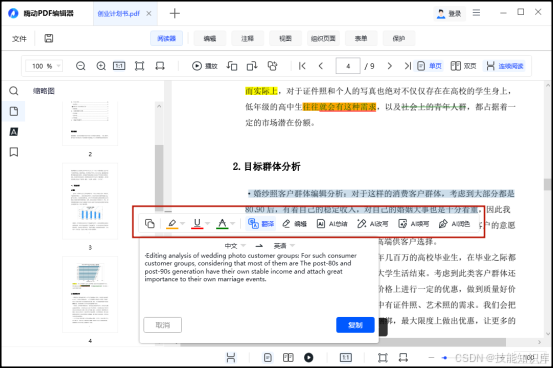This screenshot has width=553, height=369.
Task: Fit page using top toolbar icon
Action: coord(140,66)
